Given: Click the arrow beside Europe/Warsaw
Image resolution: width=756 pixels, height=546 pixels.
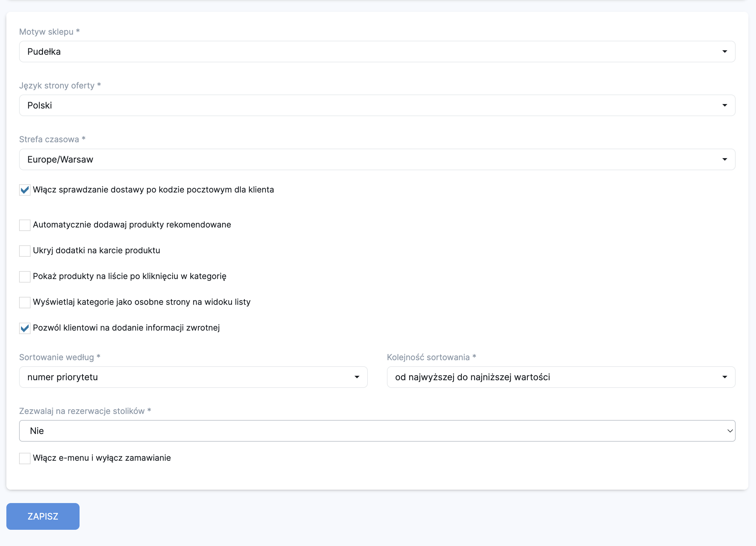Looking at the screenshot, I should coord(724,159).
